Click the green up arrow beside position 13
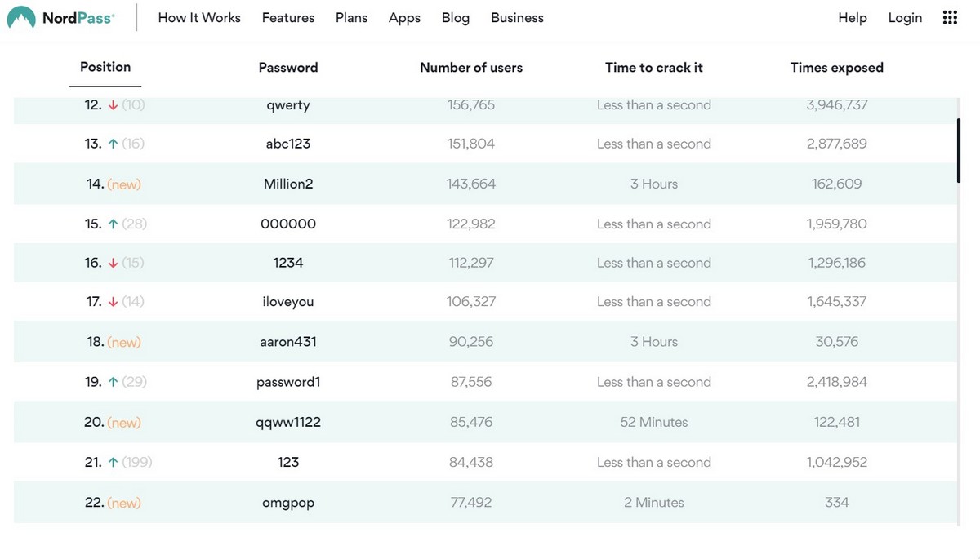This screenshot has height=559, width=980. 112,144
